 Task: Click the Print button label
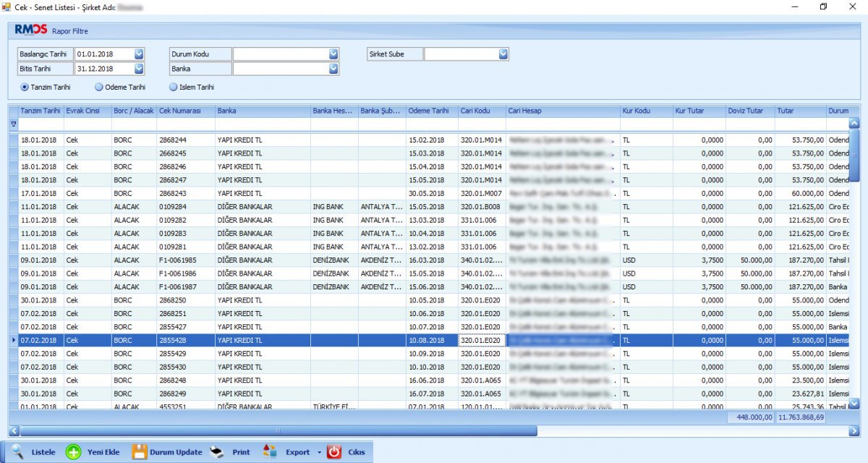click(241, 452)
